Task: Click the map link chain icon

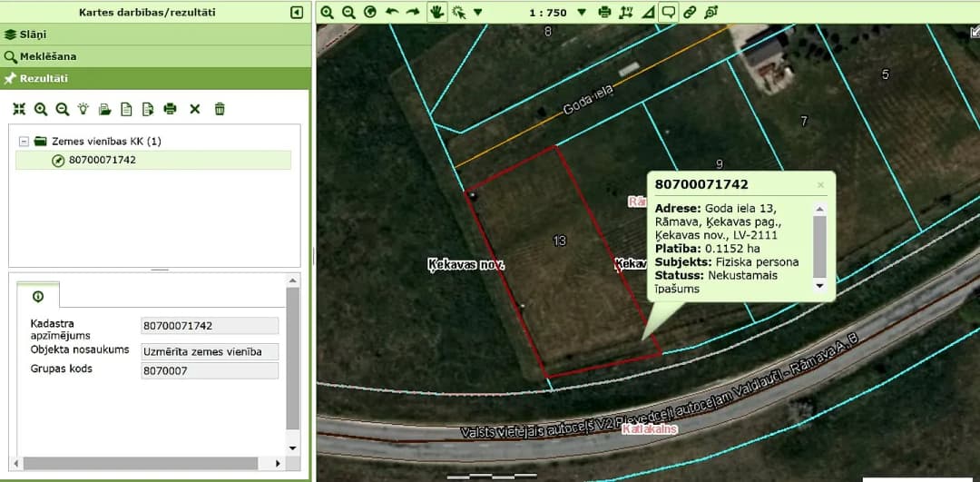Action: click(x=690, y=12)
